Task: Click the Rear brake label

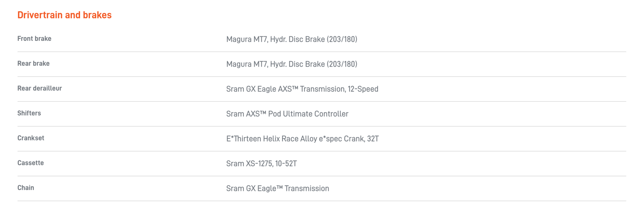Action: (x=33, y=63)
